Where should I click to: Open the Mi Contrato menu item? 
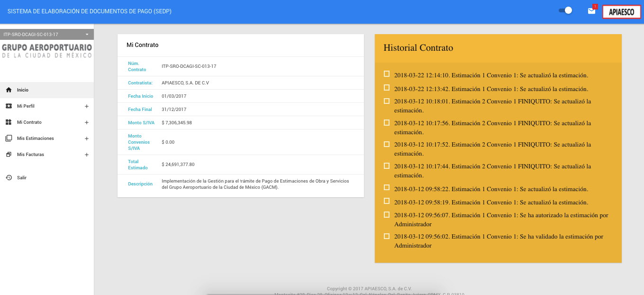pos(29,122)
